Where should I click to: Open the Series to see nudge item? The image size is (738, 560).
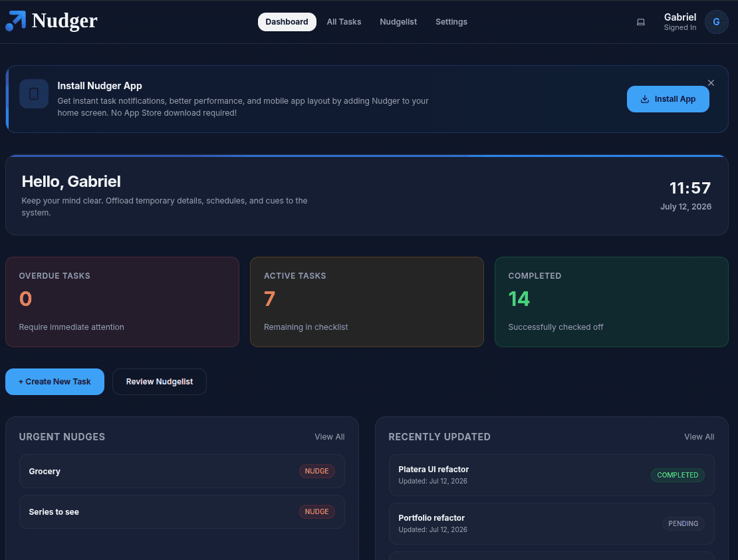tap(182, 511)
